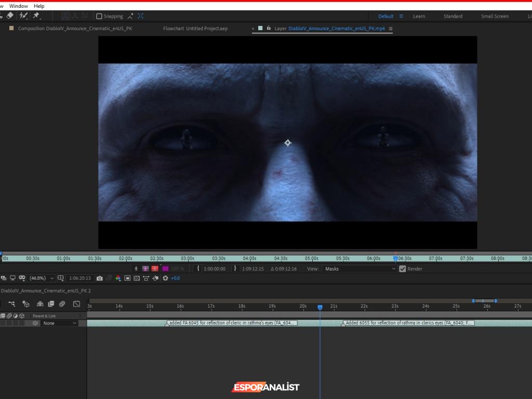Toggle pixel aspect ratio correction
The image size is (532, 399).
coord(146,278)
